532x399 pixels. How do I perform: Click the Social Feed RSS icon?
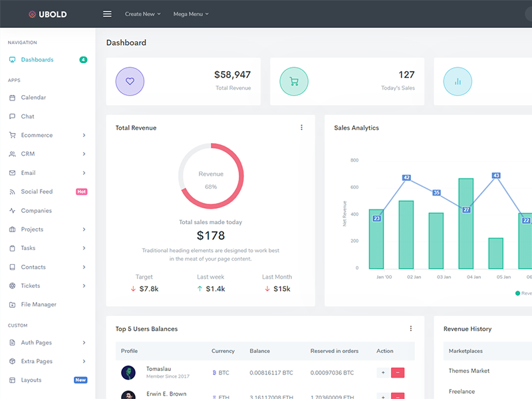12,192
